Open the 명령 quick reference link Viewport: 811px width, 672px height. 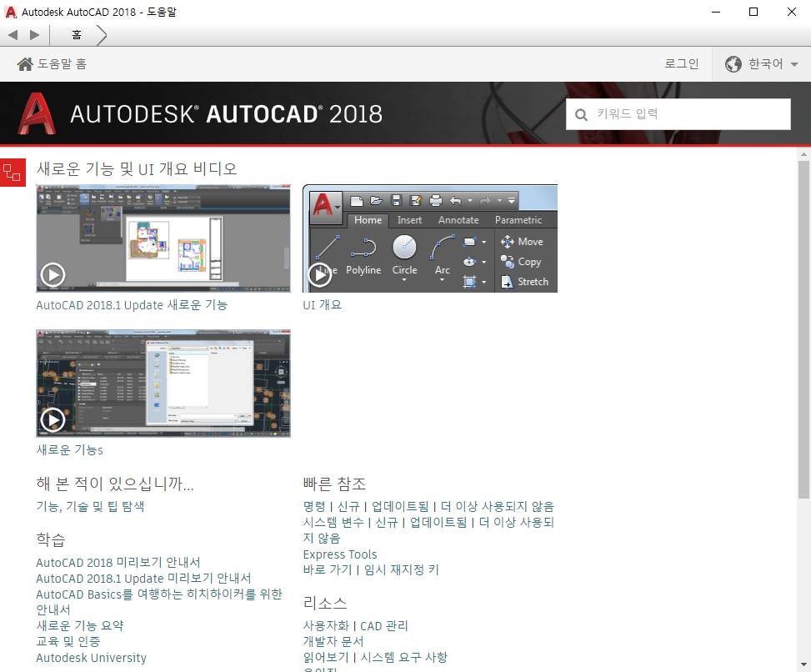[314, 506]
